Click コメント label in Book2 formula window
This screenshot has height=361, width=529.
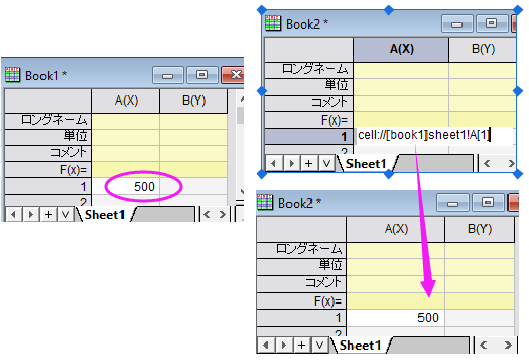[x=308, y=103]
